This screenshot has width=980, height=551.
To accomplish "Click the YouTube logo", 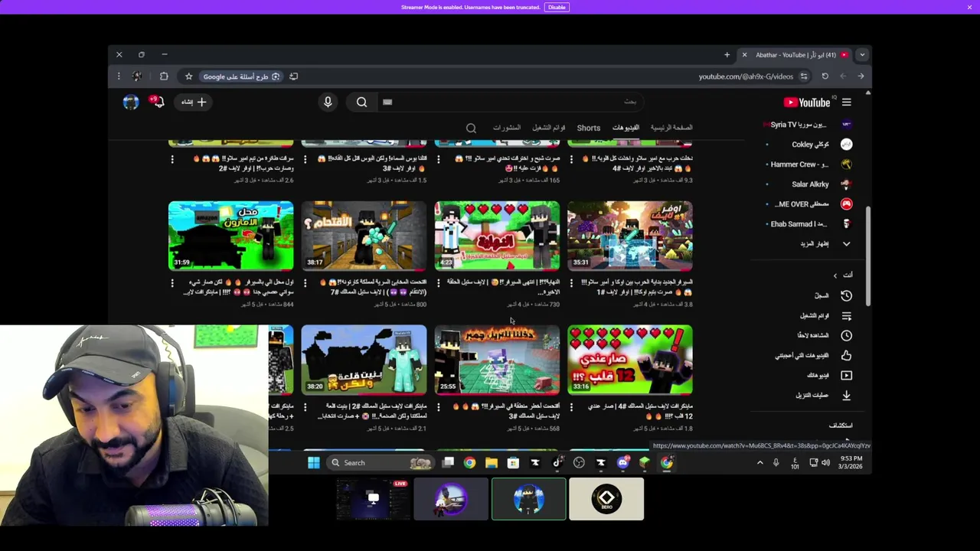I will click(x=807, y=102).
